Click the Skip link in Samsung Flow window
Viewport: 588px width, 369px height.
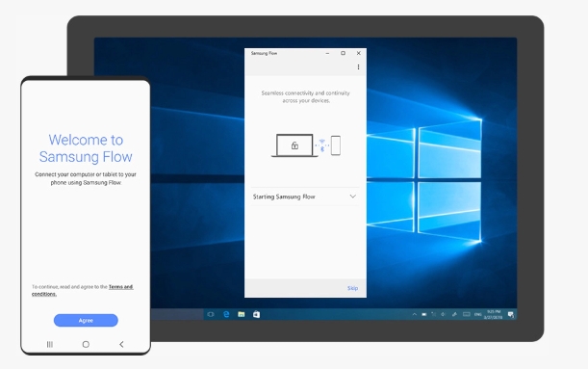coord(352,288)
